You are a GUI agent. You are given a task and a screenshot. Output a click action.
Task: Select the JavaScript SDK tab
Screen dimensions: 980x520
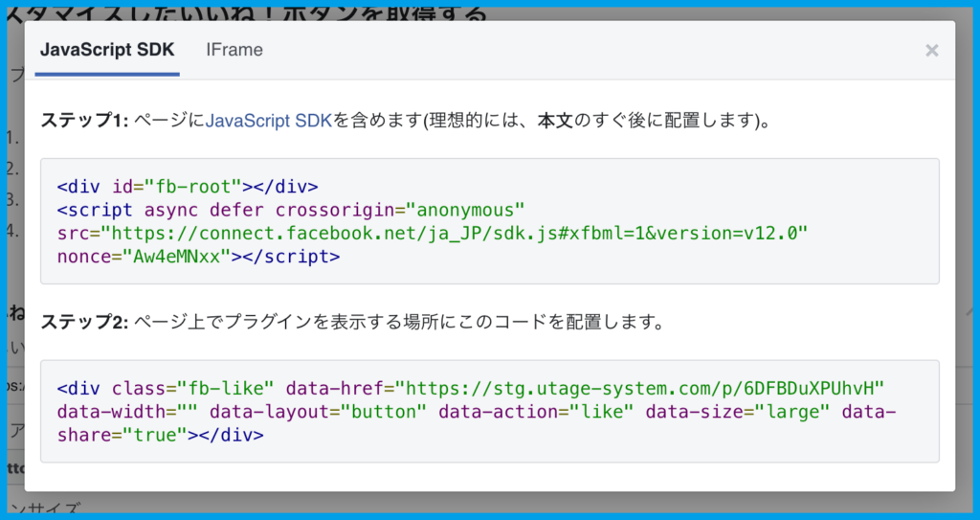coord(107,50)
